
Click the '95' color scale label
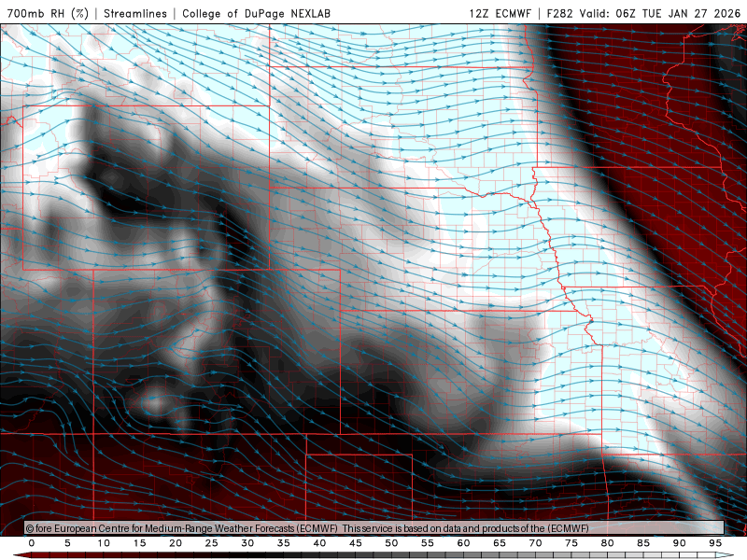pyautogui.click(x=715, y=543)
